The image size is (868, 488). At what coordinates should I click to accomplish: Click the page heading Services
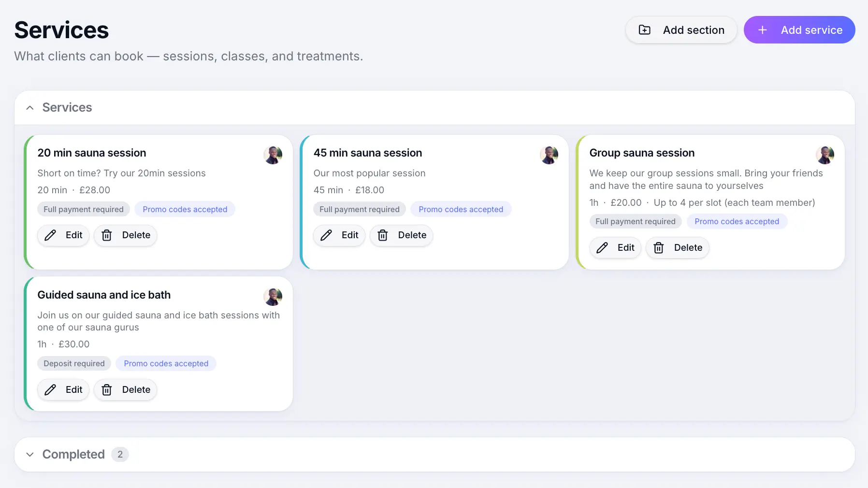click(x=61, y=30)
